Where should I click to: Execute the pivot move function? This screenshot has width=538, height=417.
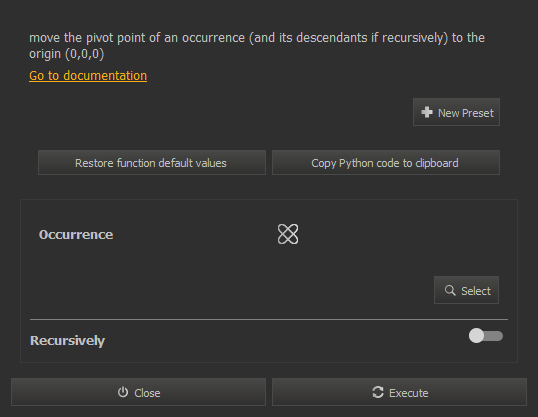click(399, 392)
